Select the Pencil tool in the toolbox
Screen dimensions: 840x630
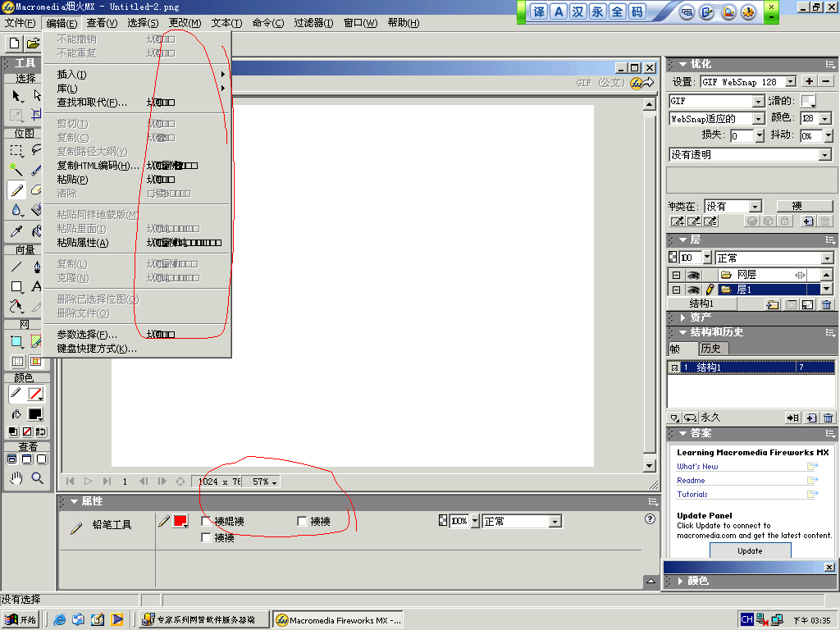coord(16,190)
